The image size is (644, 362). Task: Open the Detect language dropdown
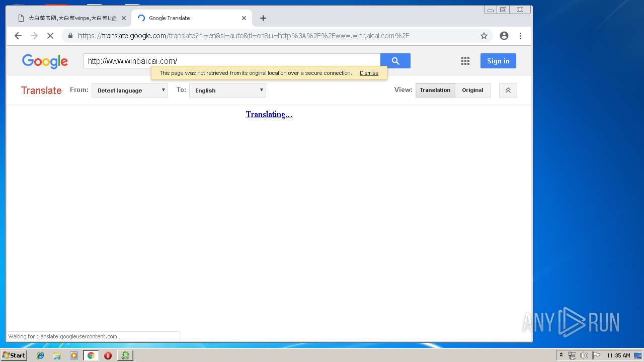point(130,90)
